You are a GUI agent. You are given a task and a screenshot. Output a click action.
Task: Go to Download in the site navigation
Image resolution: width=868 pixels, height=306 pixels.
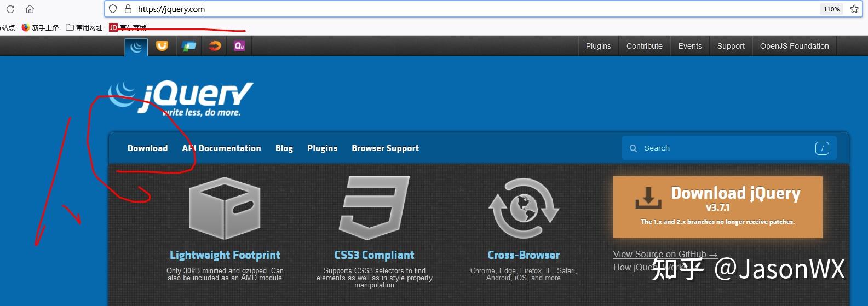coord(148,148)
